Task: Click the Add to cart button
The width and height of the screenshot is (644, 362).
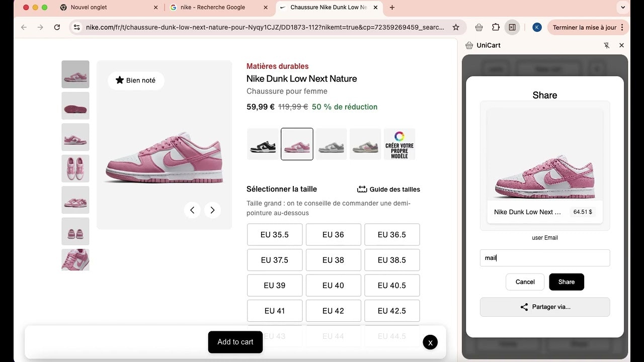Action: click(235, 342)
